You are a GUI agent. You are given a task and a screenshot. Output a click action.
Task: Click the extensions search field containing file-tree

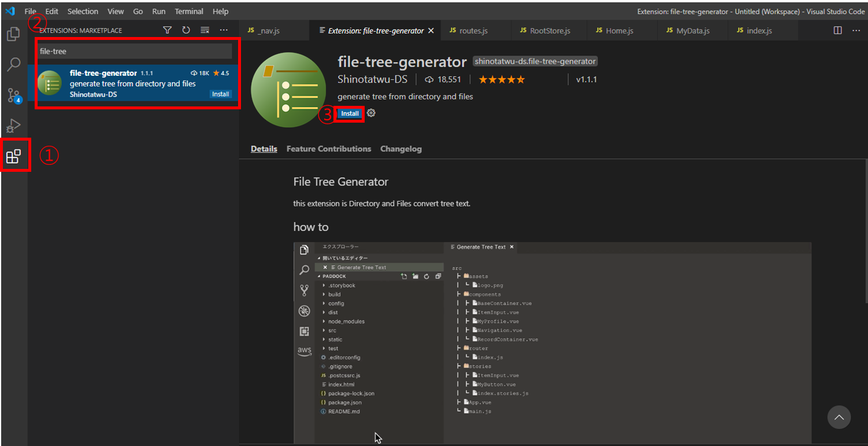click(134, 51)
